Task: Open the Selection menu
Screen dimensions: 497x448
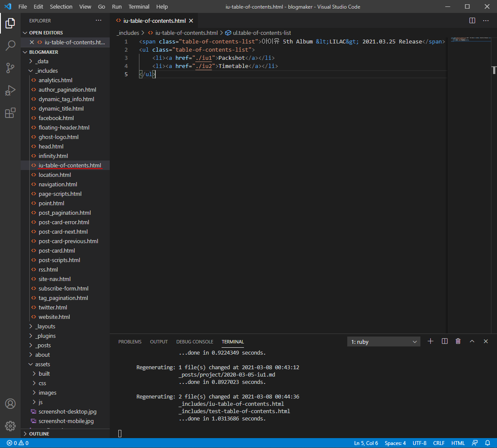Action: point(61,6)
